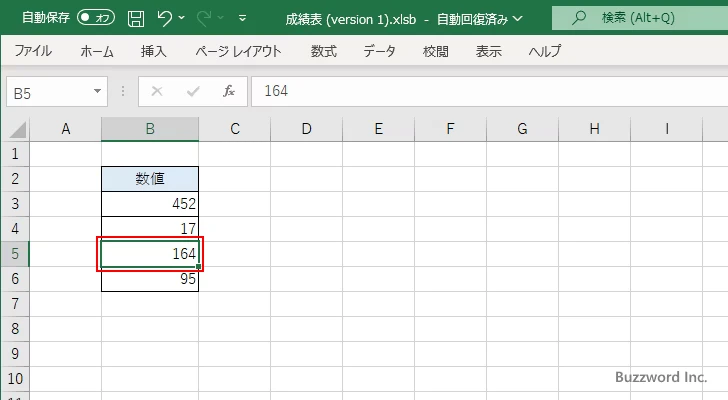728x400 pixels.
Task: Open Customize Quick Access Toolbar dropdown
Action: tap(242, 19)
